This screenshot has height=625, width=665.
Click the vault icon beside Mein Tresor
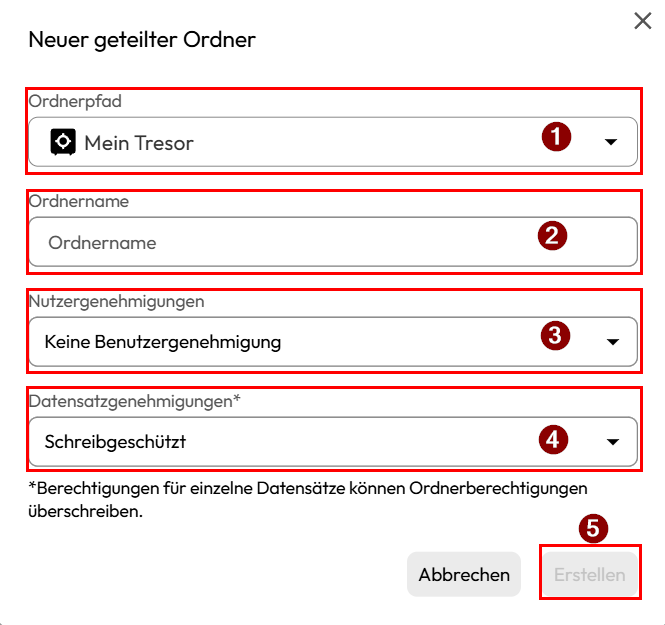pyautogui.click(x=64, y=142)
